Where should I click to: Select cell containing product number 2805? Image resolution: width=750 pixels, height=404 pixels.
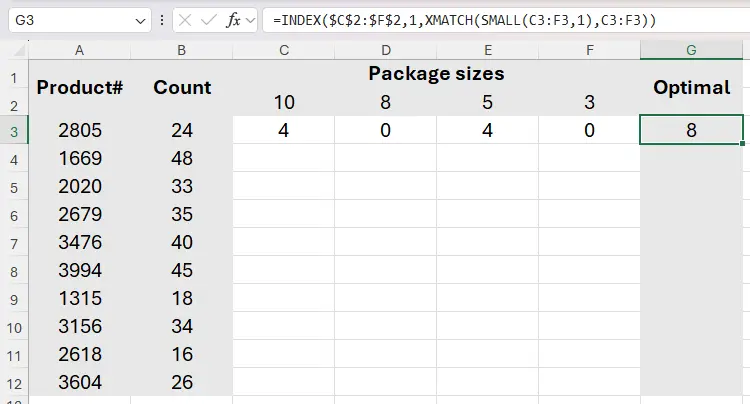tap(80, 130)
